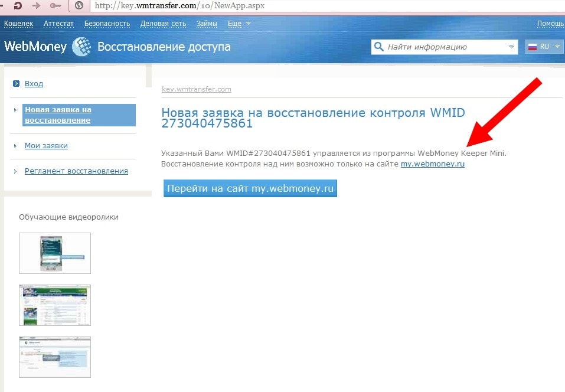Follow the my.webmoney.ru text link
The width and height of the screenshot is (565, 392).
(x=432, y=164)
